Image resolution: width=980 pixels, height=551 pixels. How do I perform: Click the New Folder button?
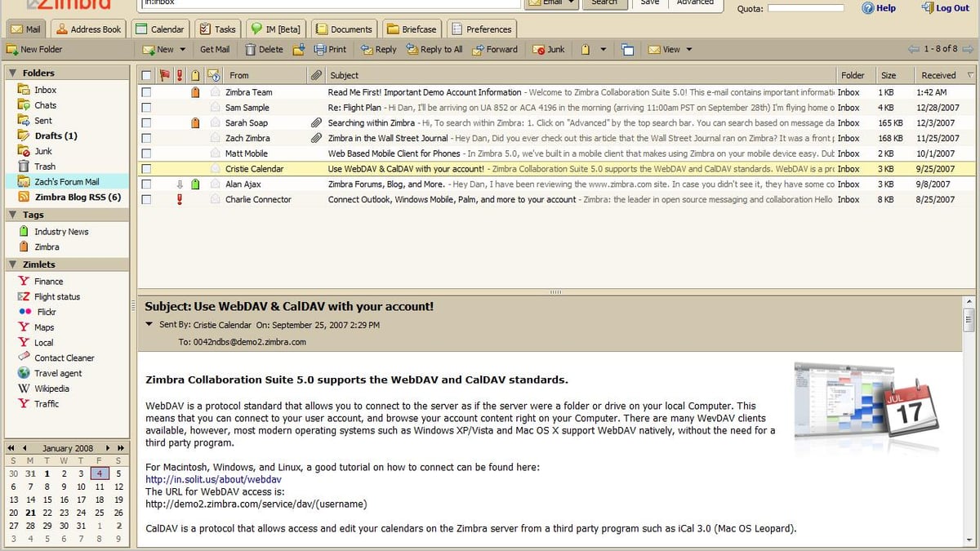[34, 49]
